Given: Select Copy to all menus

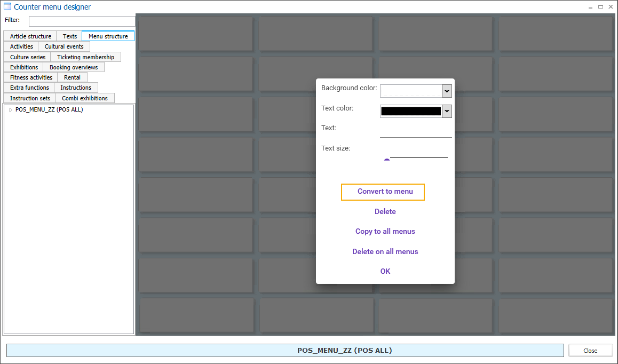Looking at the screenshot, I should coord(385,231).
